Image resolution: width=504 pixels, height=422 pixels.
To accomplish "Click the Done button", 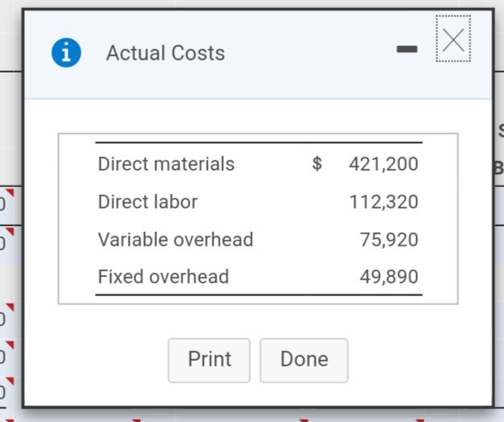I will [304, 360].
